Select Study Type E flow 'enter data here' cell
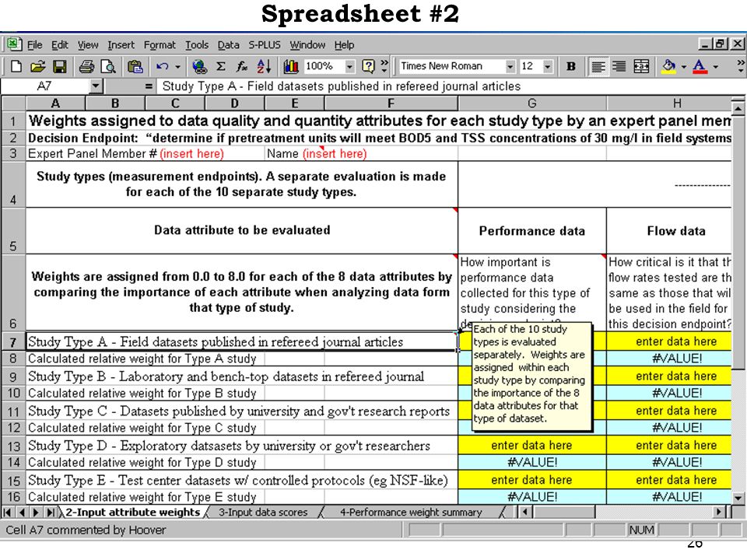747x560 pixels. [669, 480]
